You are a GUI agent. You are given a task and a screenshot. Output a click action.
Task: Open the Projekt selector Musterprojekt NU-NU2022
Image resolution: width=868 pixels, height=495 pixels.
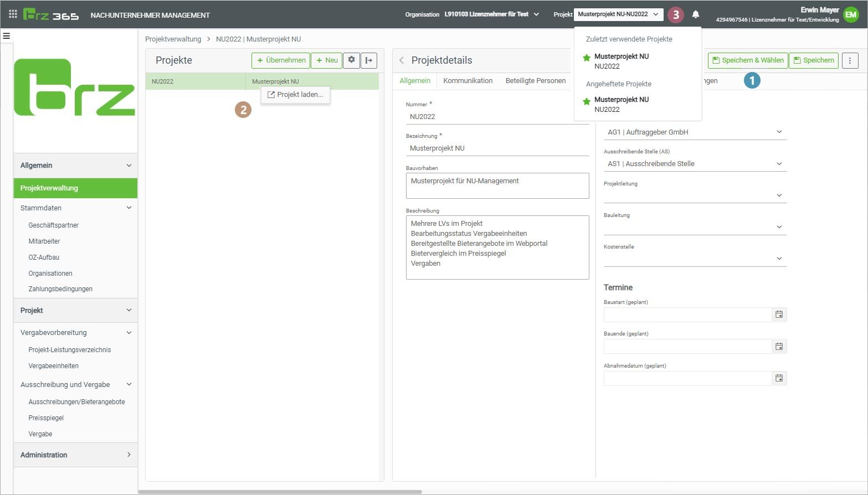618,14
